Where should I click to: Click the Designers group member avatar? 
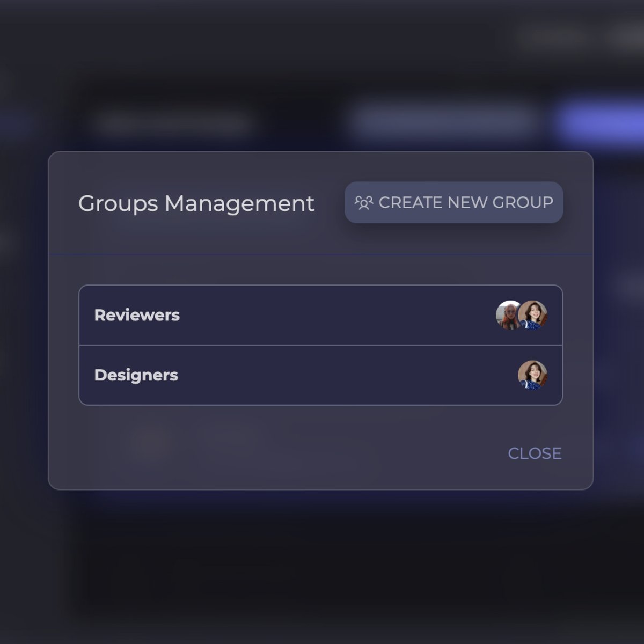pyautogui.click(x=532, y=375)
